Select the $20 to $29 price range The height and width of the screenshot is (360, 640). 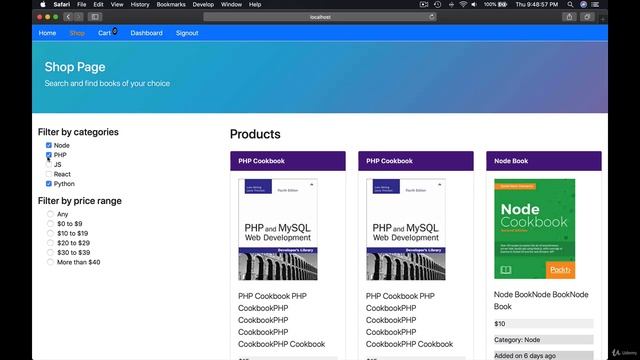click(50, 243)
